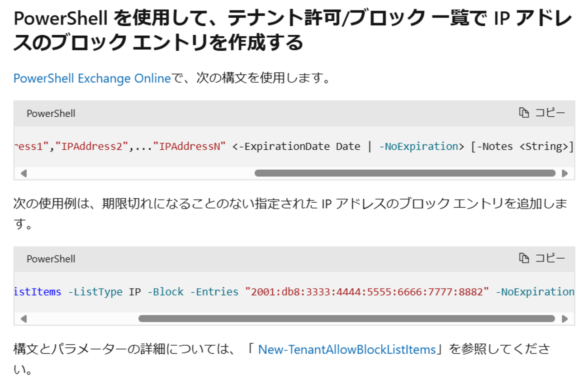Click right scroll arrow of first code block

click(564, 173)
